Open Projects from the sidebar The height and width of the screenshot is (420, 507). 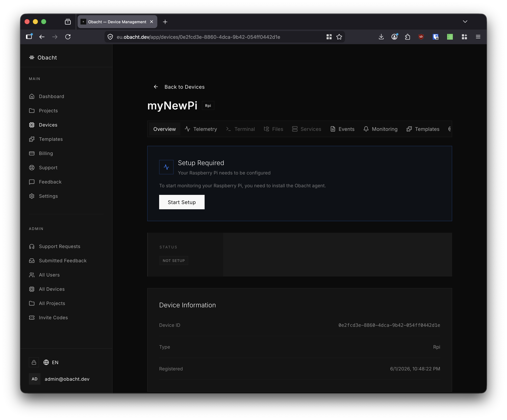point(43,110)
